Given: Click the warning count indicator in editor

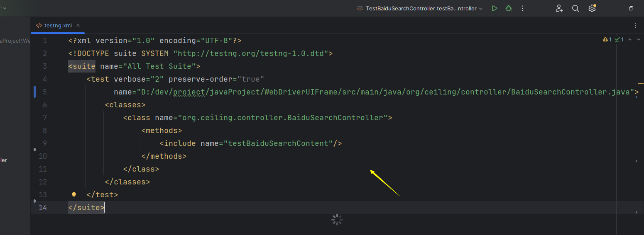Looking at the screenshot, I should [607, 39].
